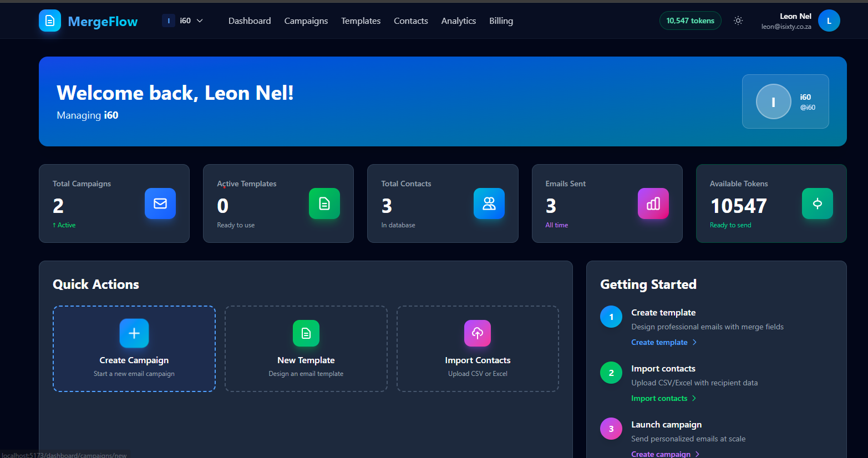Toggle the light mode sun icon
This screenshot has height=458, width=868.
738,21
